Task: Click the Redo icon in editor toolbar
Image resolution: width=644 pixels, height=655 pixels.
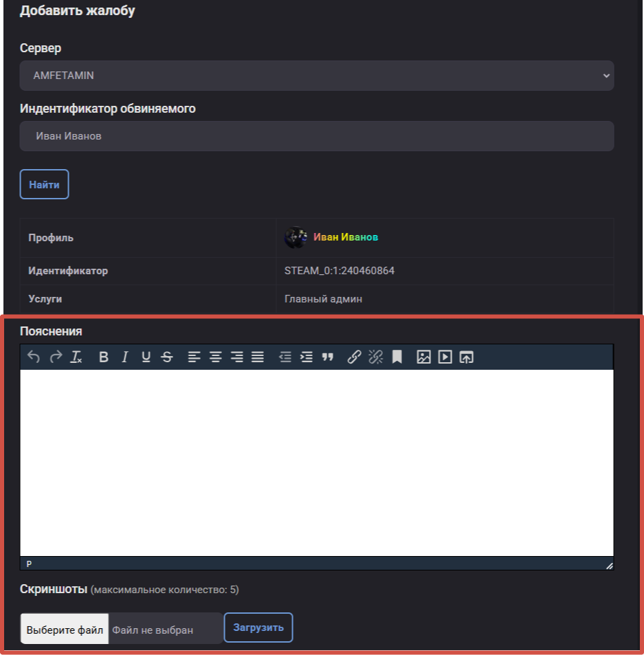Action: tap(56, 357)
